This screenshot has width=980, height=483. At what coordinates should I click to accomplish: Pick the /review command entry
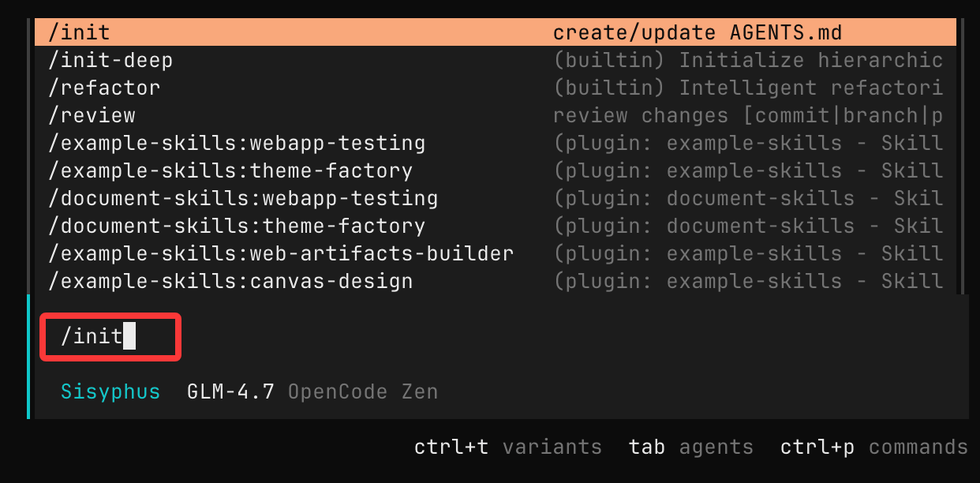click(92, 115)
